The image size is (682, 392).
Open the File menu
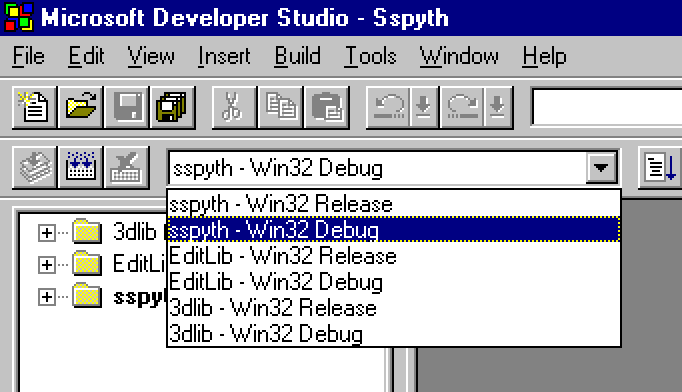coord(28,57)
